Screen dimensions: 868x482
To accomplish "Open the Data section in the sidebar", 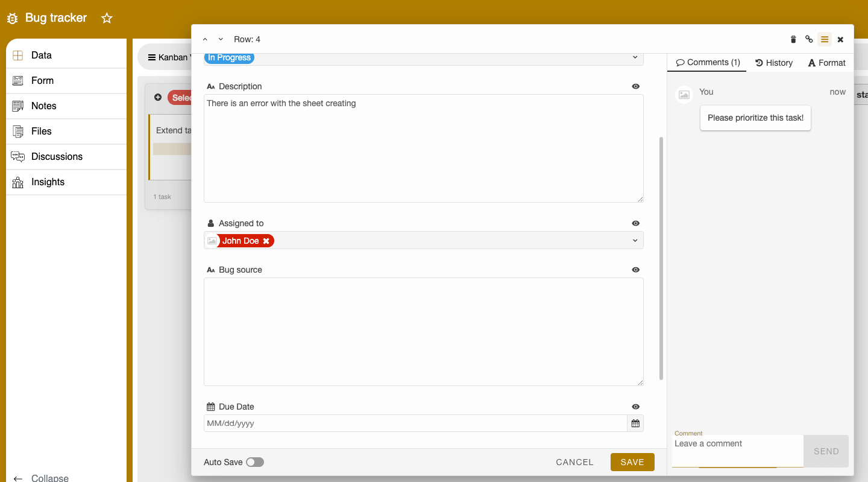I will [x=42, y=55].
